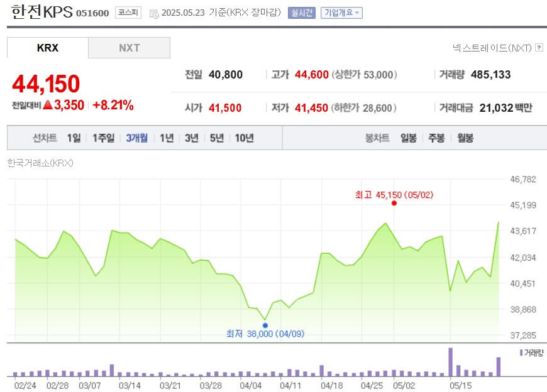The image size is (547, 392).
Task: Click the 46,782 price axis label
Action: [523, 180]
